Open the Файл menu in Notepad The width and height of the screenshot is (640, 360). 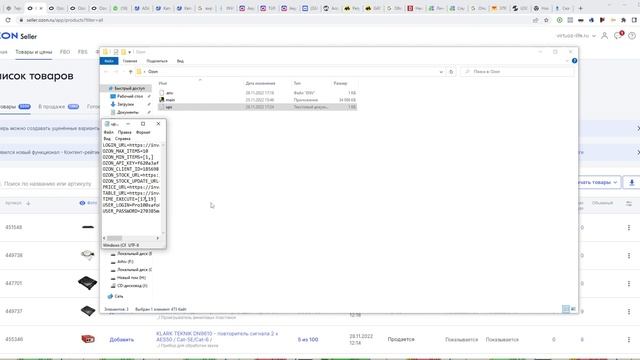pos(109,132)
